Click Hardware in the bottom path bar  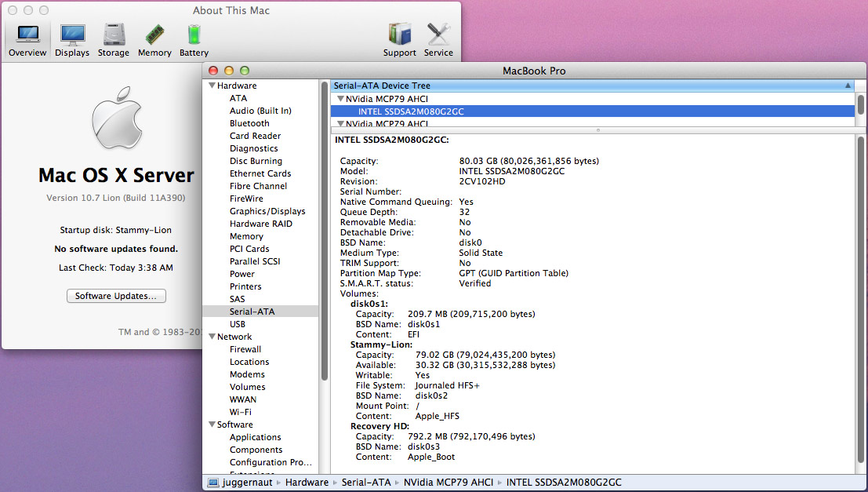click(x=307, y=483)
